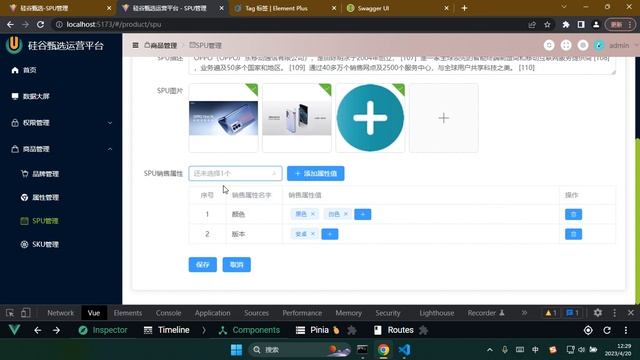Add a value with the 颜色 row plus button
The height and width of the screenshot is (360, 640).
point(362,214)
